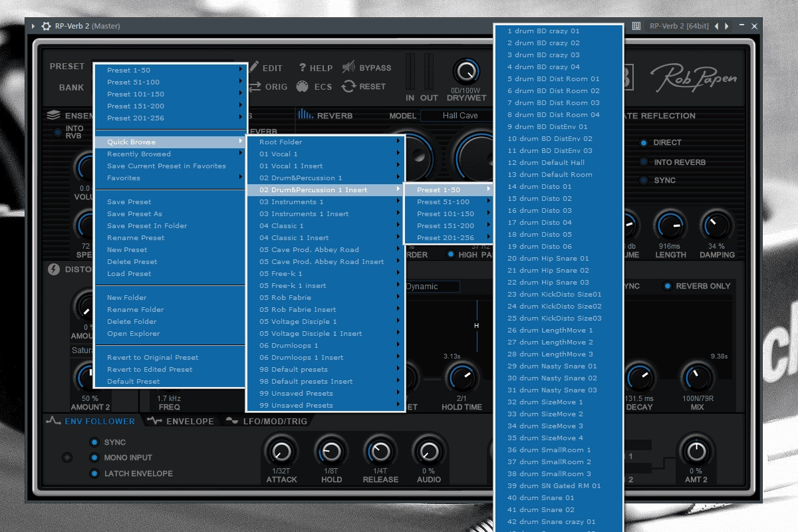Toggle SYNC in envelope follower section
The image size is (798, 532).
[94, 442]
